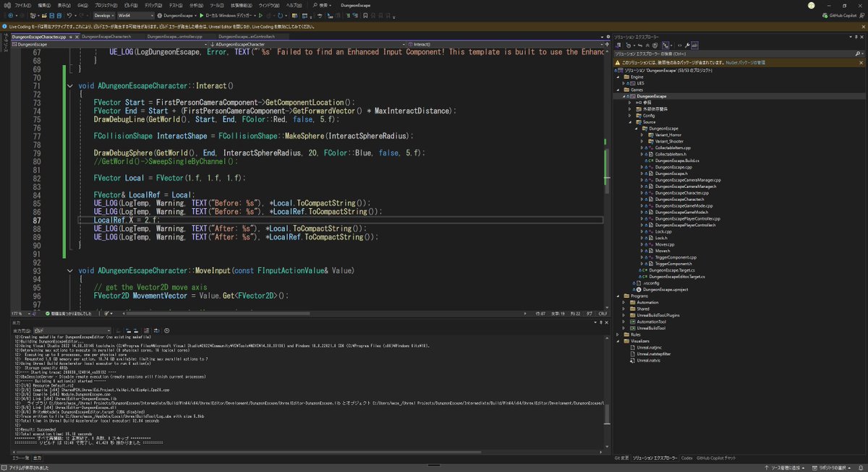Expand the Variant_Horror folder in the tree
Image resolution: width=868 pixels, height=472 pixels.
click(x=642, y=134)
